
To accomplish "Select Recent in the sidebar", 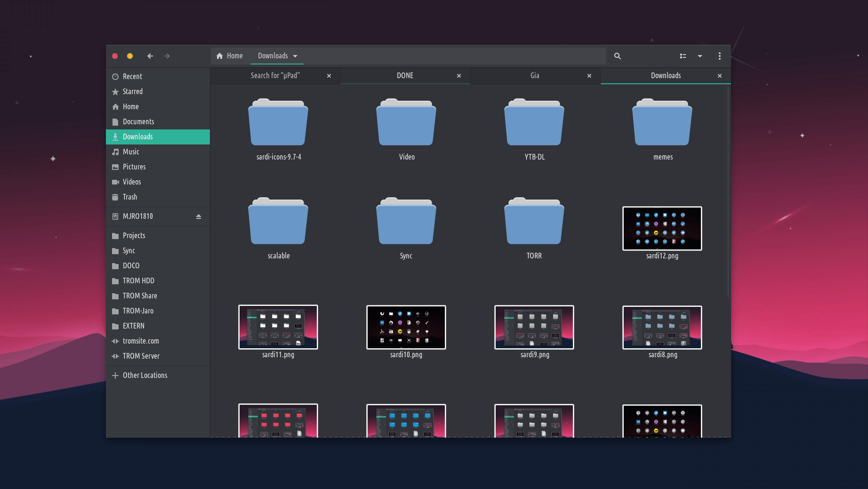I will tap(132, 77).
